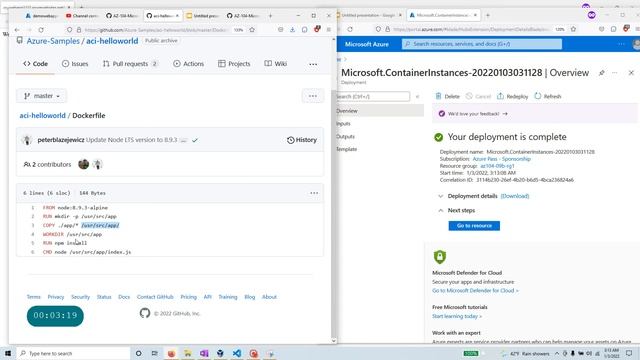
Task: Click the GitHub logo in the footer
Action: 145,313
